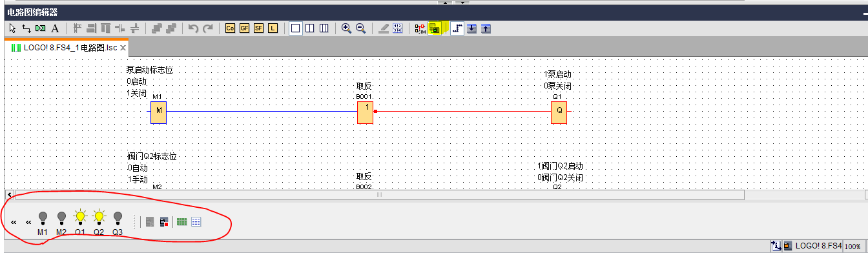Stop simulation with the red square icon

(x=164, y=222)
